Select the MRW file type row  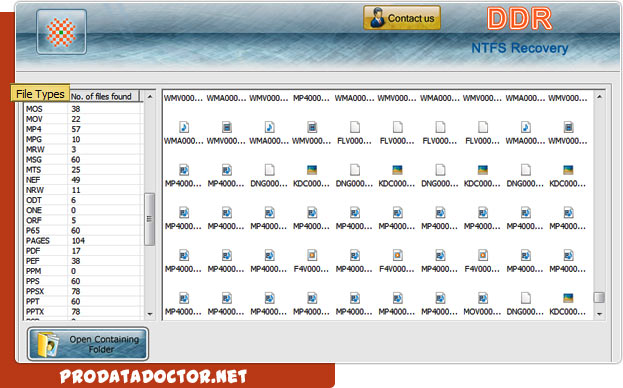[83, 149]
